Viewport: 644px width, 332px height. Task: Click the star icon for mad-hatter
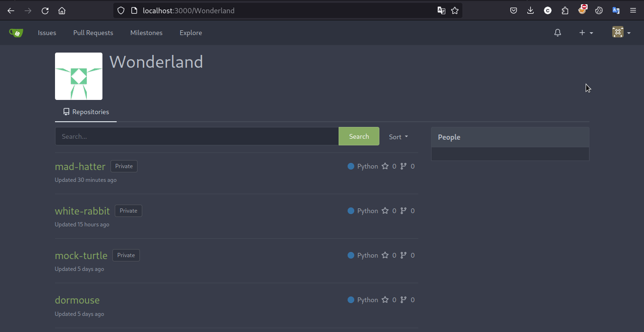[385, 166]
